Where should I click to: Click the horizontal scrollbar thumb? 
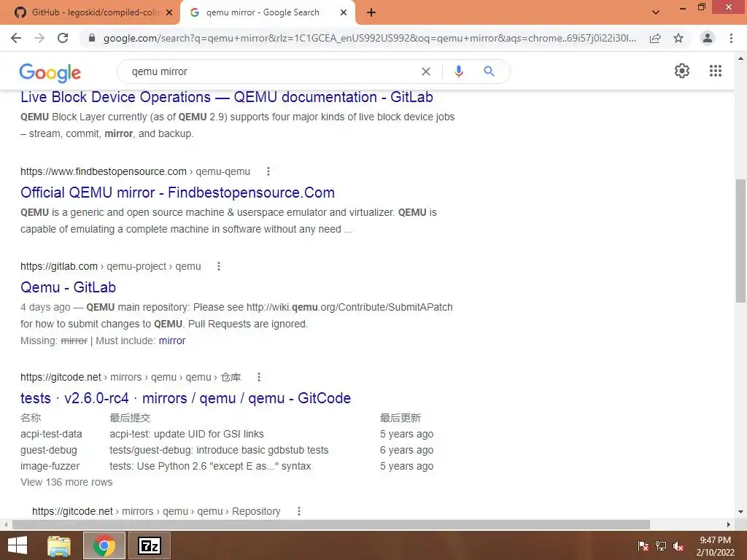pos(331,524)
